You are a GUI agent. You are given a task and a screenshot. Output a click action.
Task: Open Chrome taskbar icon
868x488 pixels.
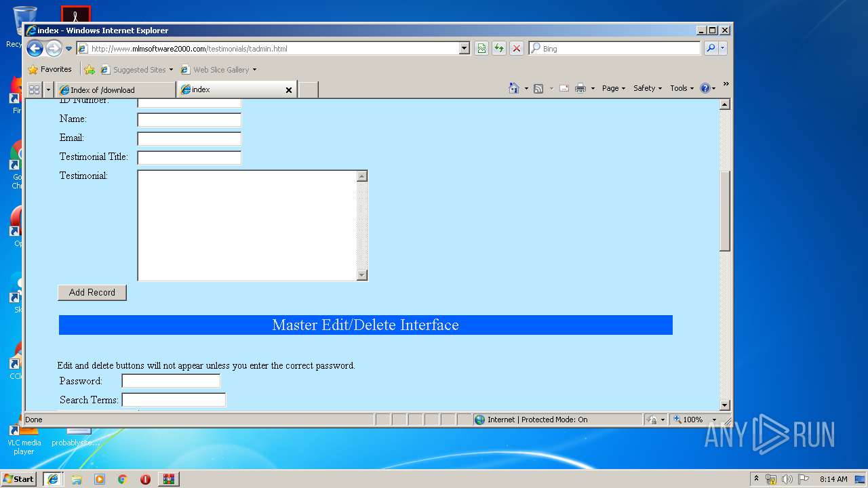coord(123,479)
